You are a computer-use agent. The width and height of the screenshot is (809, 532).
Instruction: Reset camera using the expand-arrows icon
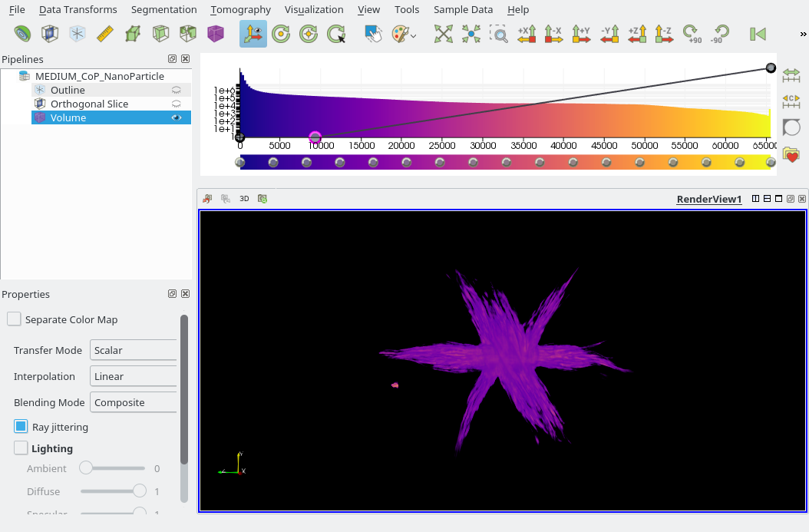tap(443, 34)
